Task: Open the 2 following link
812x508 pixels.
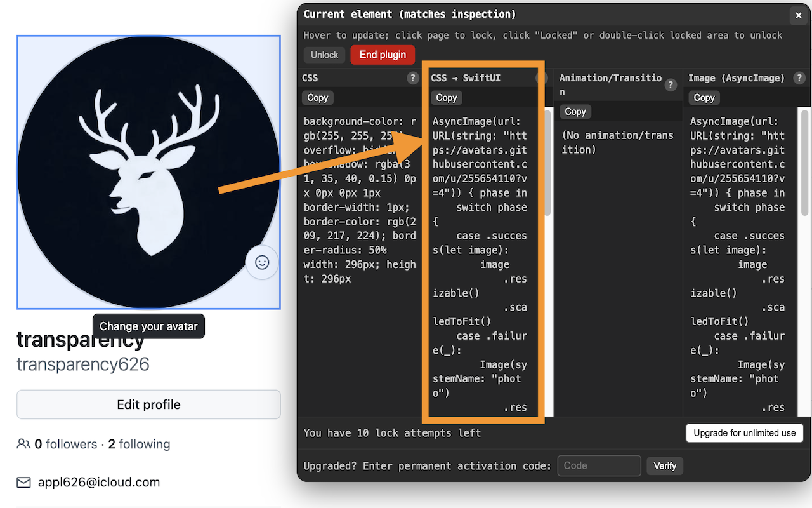Action: coord(139,444)
